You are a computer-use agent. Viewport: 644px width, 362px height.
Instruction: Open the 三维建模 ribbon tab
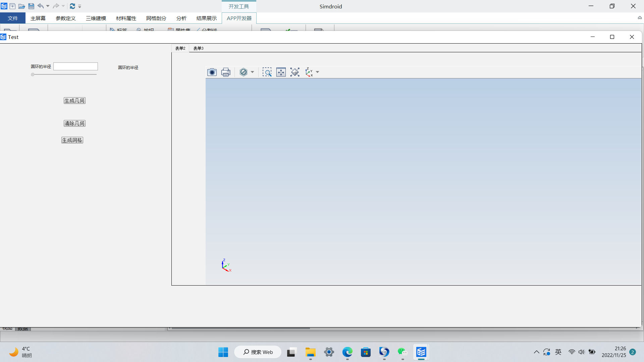[x=96, y=18]
